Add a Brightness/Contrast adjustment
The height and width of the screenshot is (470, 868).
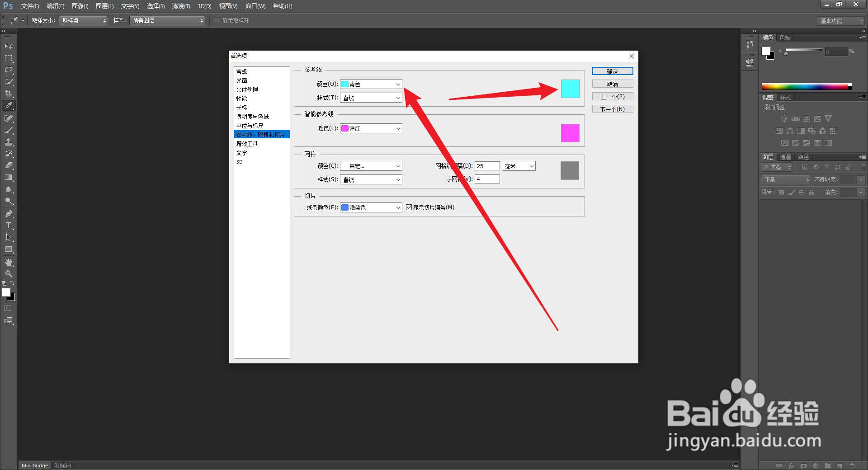[784, 119]
